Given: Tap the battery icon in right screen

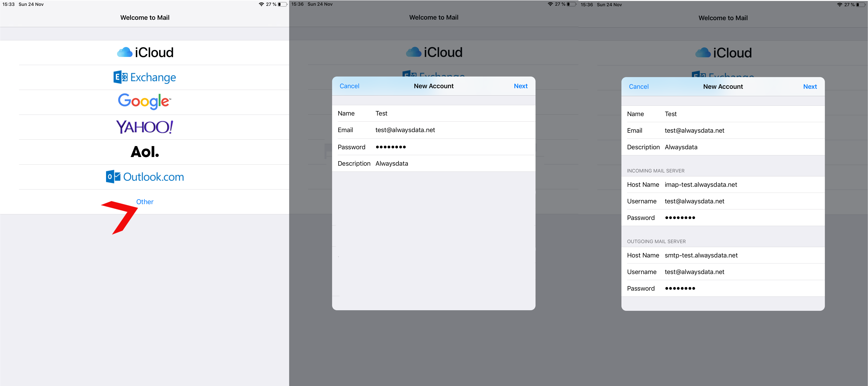Looking at the screenshot, I should [861, 5].
